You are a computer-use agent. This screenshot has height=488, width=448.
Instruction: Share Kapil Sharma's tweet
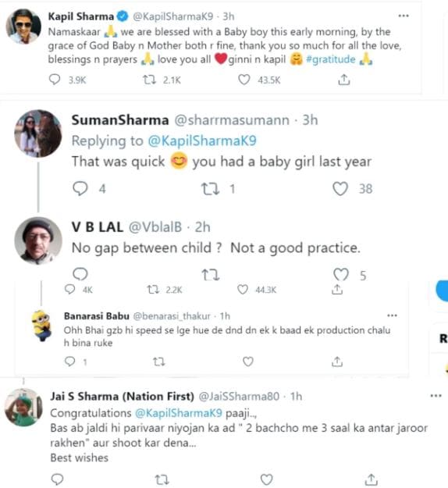point(343,80)
